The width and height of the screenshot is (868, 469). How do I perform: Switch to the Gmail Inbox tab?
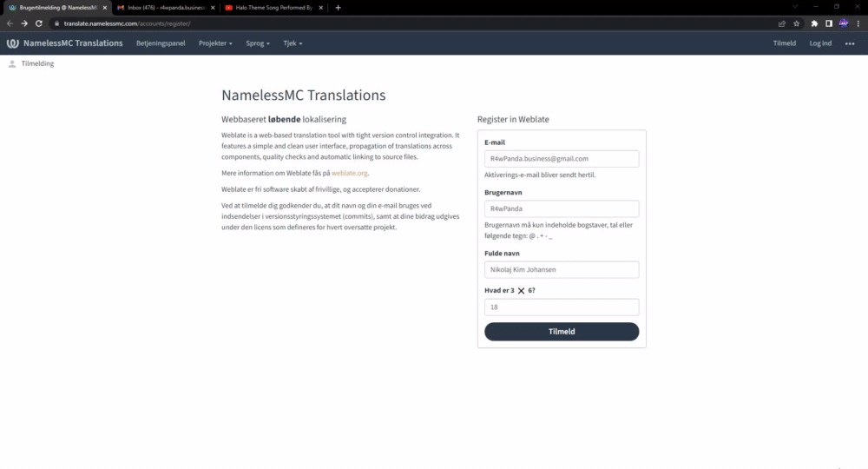tap(166, 8)
